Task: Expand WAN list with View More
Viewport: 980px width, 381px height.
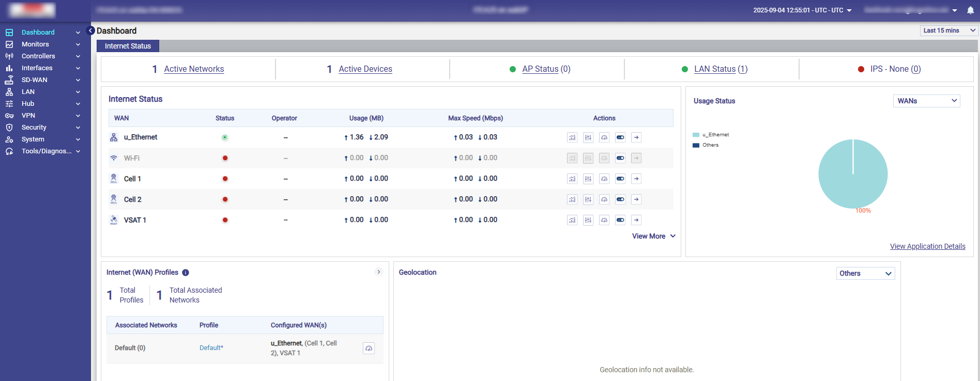Action: (653, 236)
